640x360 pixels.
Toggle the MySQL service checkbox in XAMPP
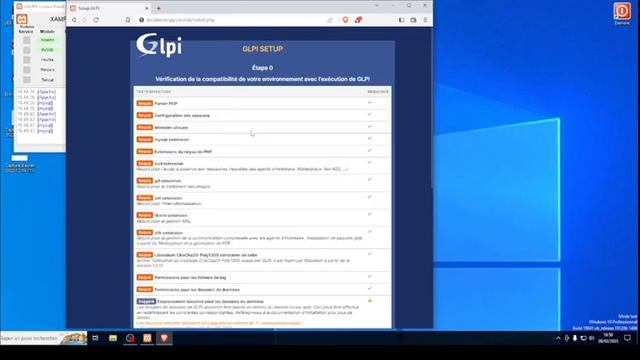pos(27,50)
